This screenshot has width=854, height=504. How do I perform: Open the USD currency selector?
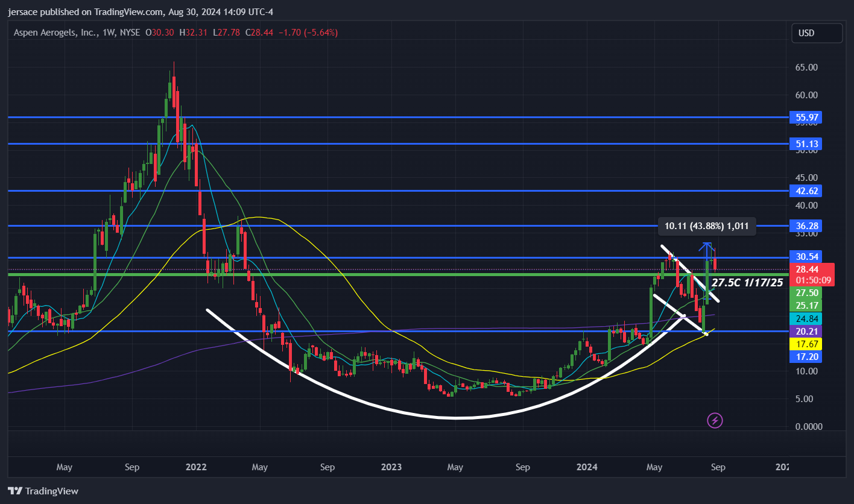pyautogui.click(x=817, y=33)
